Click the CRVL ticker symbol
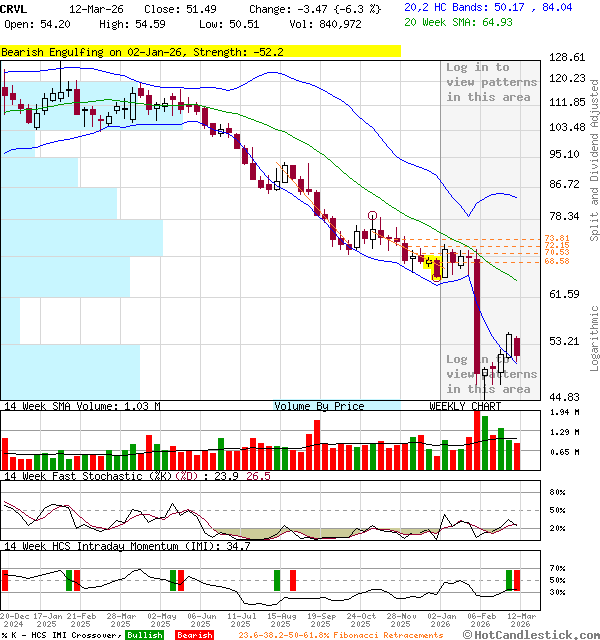The width and height of the screenshot is (600, 640). [15, 8]
